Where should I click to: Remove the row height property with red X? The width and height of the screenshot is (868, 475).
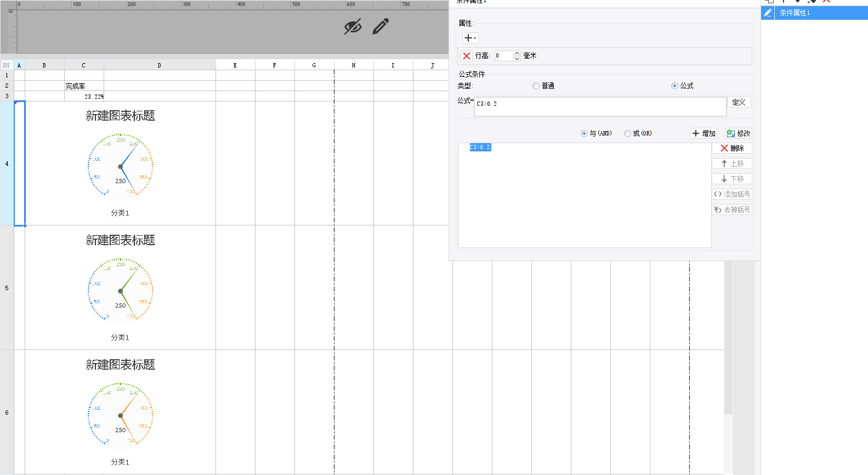(467, 56)
